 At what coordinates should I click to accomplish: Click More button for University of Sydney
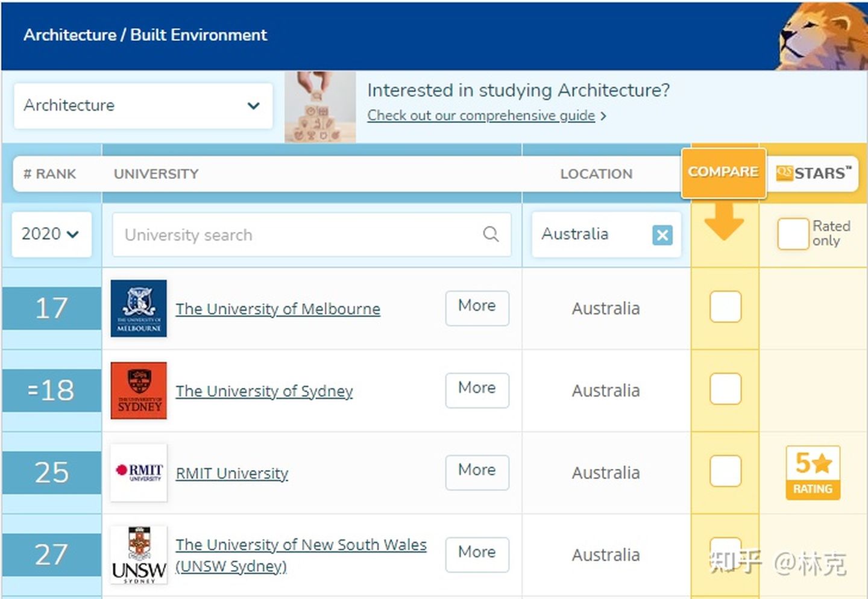tap(477, 390)
